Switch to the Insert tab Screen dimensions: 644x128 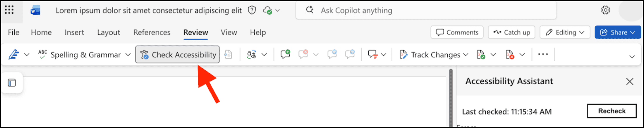[74, 32]
